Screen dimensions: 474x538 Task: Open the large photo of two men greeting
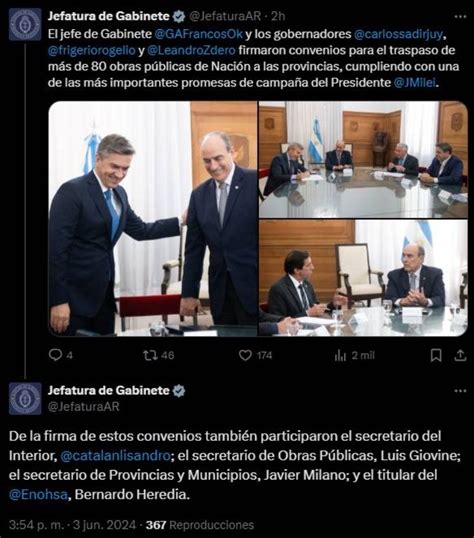(x=153, y=219)
